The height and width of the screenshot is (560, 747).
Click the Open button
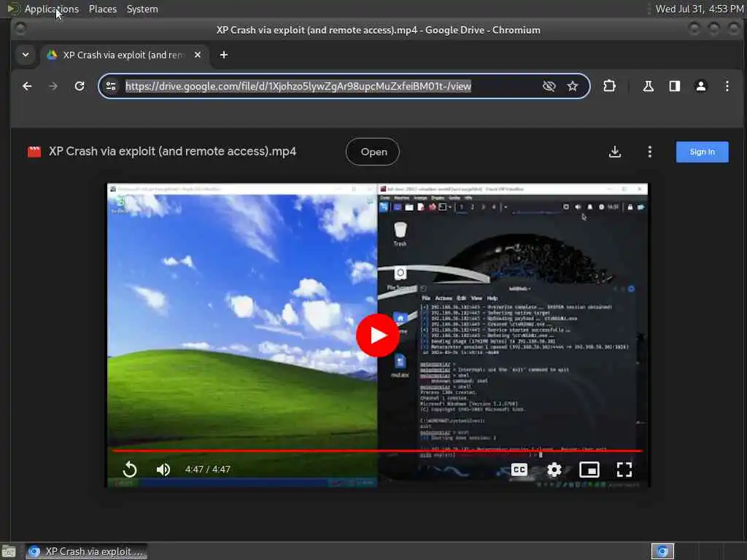pos(373,152)
